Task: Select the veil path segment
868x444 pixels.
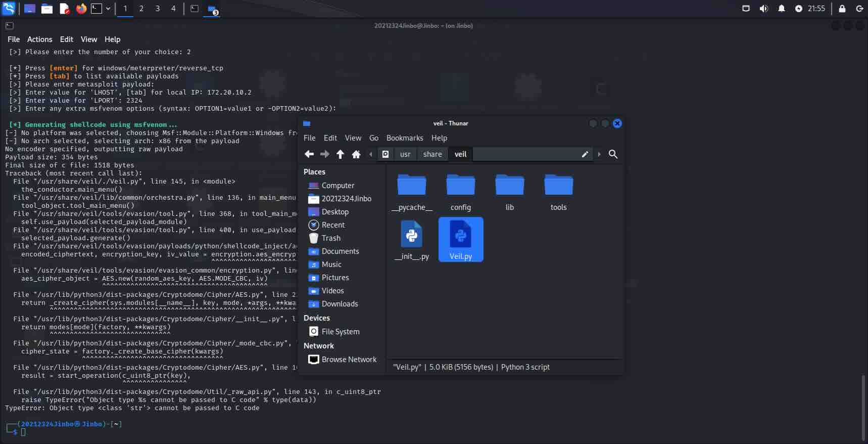Action: pyautogui.click(x=461, y=154)
